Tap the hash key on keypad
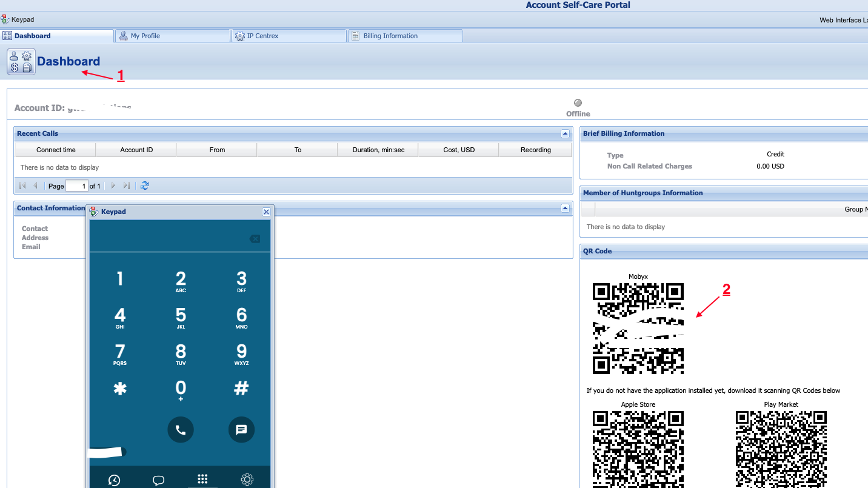This screenshot has width=868, height=488. pos(241,389)
